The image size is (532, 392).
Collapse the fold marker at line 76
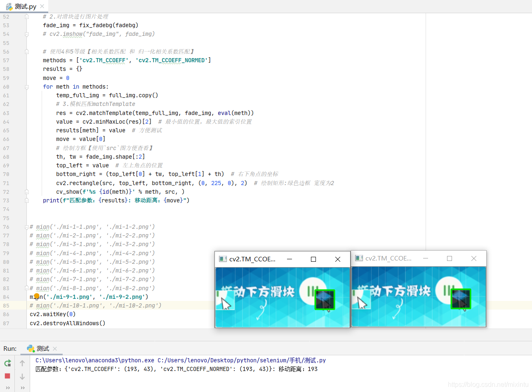point(26,227)
